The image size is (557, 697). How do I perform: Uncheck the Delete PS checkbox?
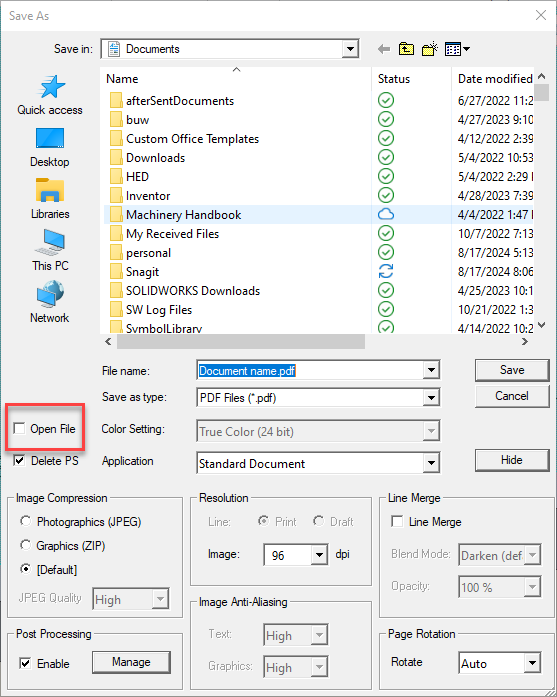point(19,461)
